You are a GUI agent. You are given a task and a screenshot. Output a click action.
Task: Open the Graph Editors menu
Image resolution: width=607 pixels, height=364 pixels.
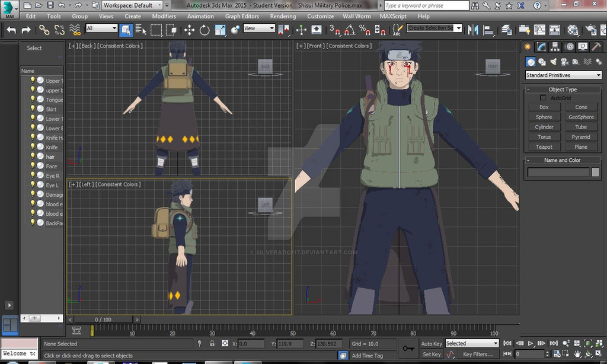point(242,16)
